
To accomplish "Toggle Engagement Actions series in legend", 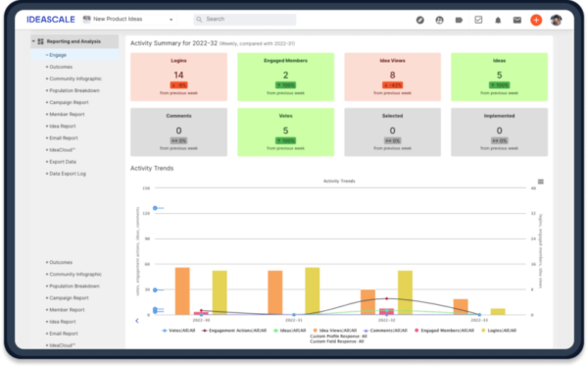I will pos(234,331).
